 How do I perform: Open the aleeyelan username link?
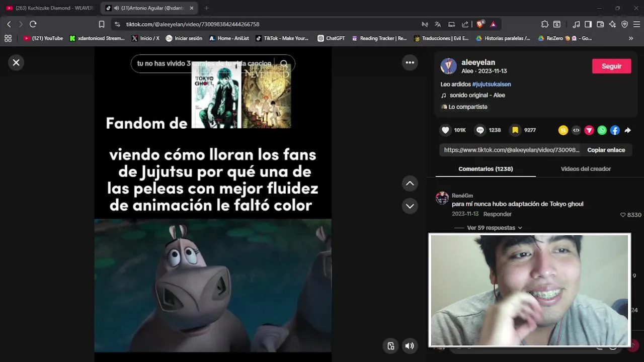coord(478,62)
